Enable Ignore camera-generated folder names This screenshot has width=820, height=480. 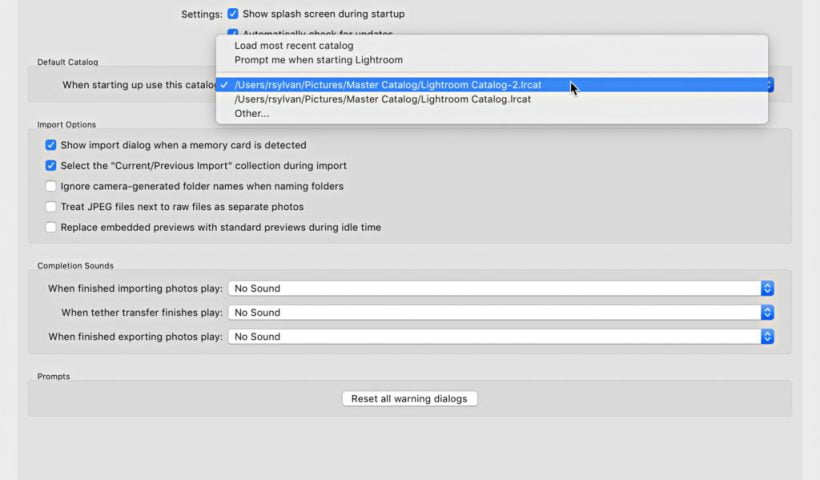click(x=51, y=186)
